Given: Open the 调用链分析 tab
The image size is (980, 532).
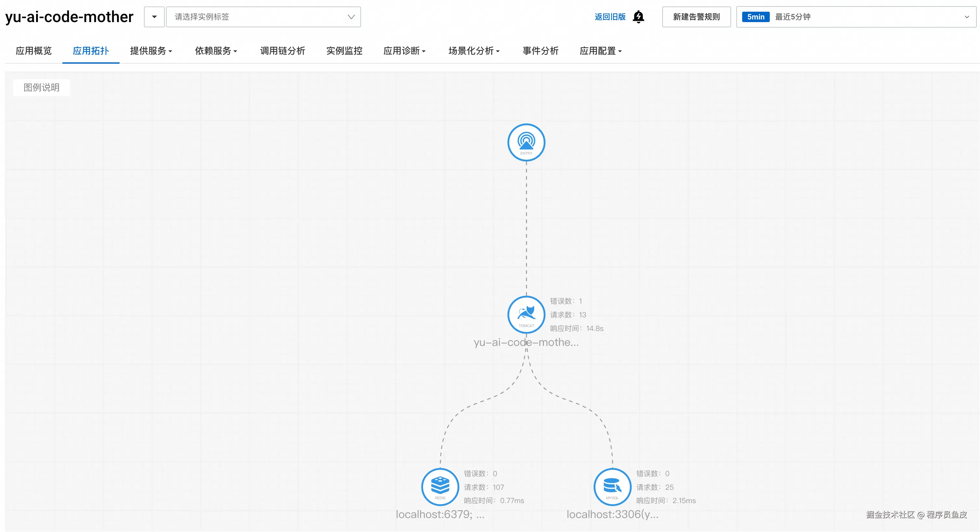Looking at the screenshot, I should point(282,51).
